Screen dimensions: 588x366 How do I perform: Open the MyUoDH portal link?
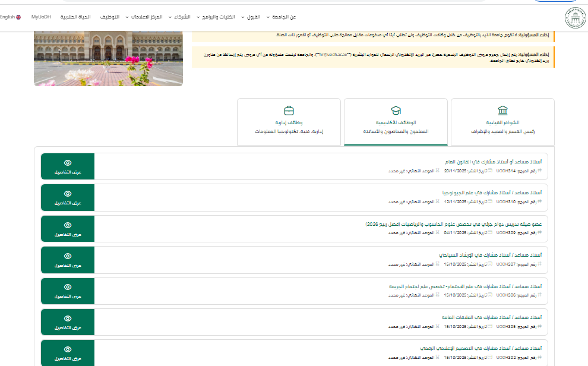coord(40,17)
